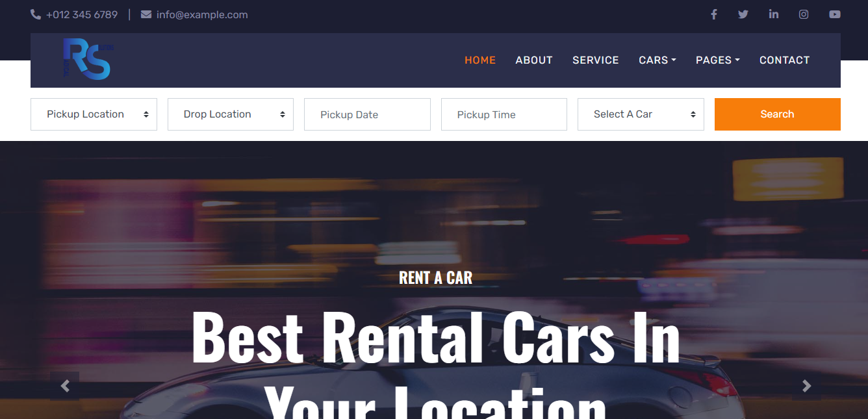
Task: Expand the Pages menu
Action: pyautogui.click(x=718, y=60)
